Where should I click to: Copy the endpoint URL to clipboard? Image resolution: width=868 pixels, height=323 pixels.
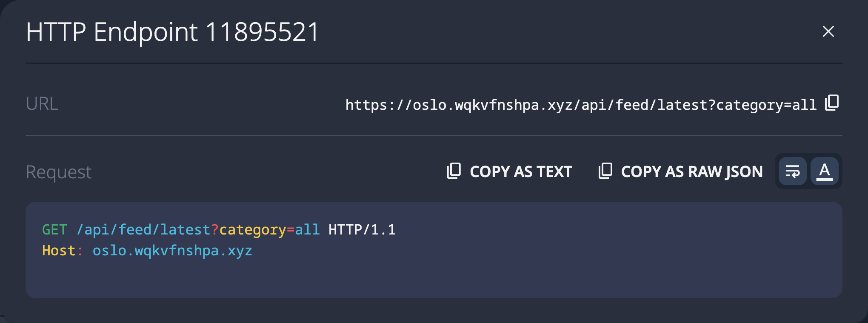pyautogui.click(x=831, y=103)
